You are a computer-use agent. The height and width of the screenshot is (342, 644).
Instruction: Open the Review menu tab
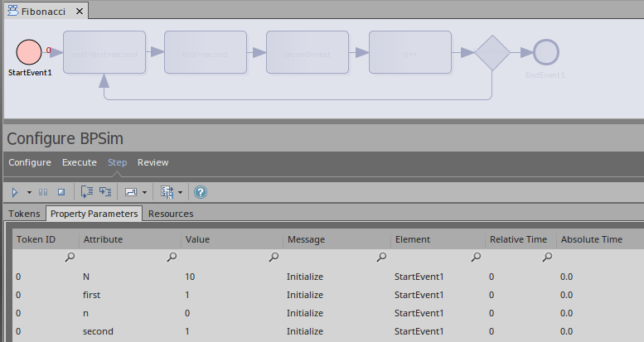click(x=153, y=162)
